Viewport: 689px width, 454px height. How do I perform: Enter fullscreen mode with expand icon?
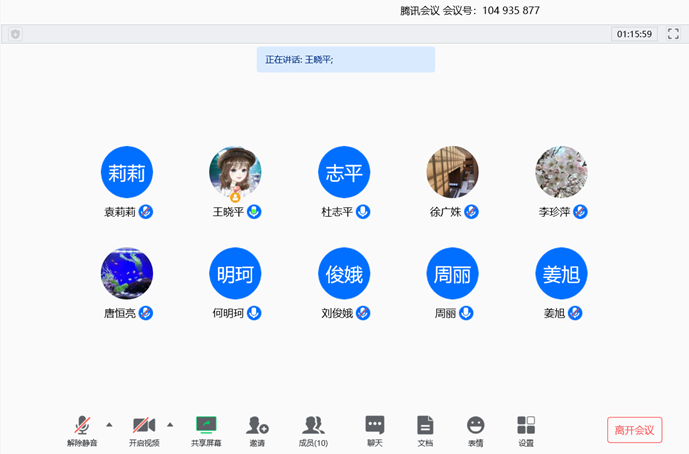coord(673,34)
